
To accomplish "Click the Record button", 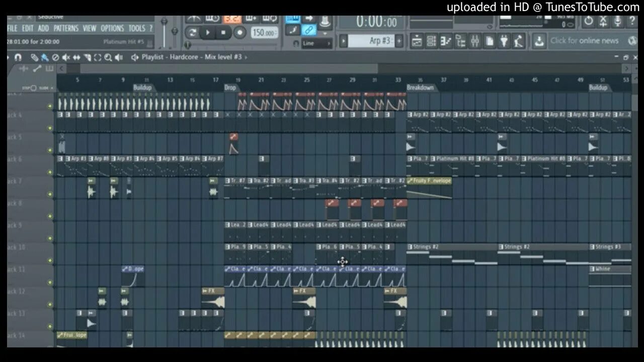I will 240,33.
